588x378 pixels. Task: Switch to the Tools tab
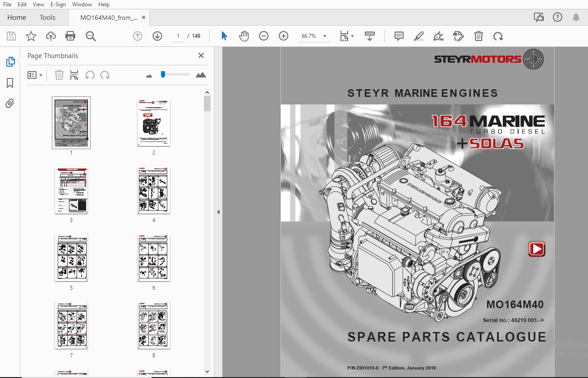click(x=47, y=18)
